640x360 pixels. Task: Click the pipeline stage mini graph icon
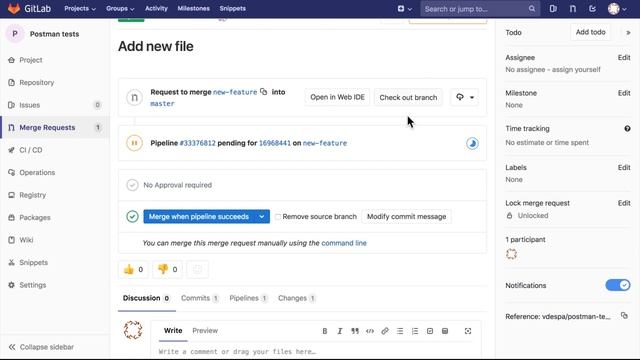[x=472, y=143]
